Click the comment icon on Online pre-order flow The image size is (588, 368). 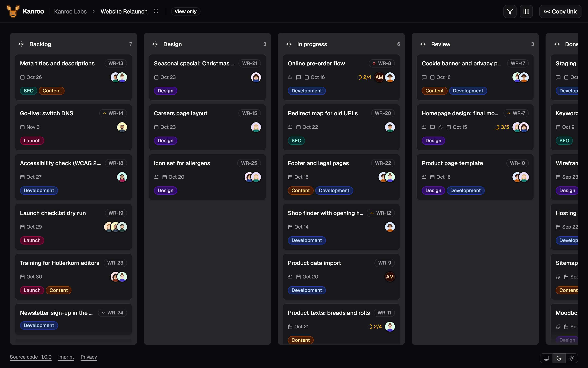298,77
